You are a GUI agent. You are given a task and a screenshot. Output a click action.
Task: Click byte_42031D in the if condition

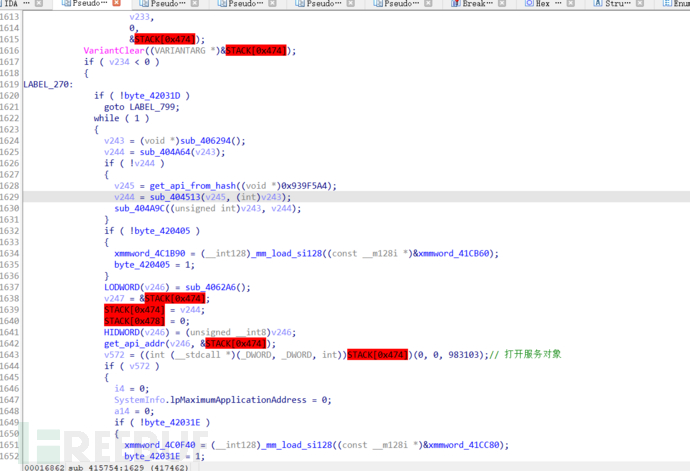pyautogui.click(x=152, y=96)
